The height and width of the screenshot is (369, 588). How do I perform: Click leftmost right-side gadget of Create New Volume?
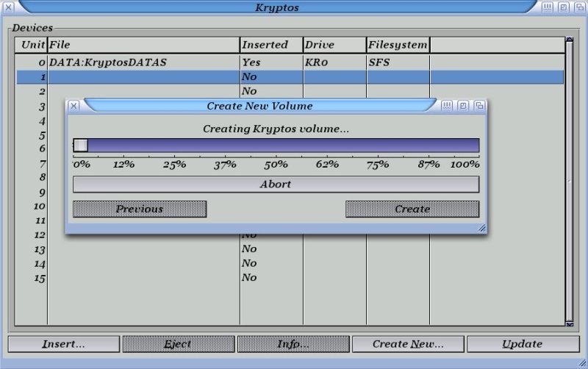tap(447, 106)
